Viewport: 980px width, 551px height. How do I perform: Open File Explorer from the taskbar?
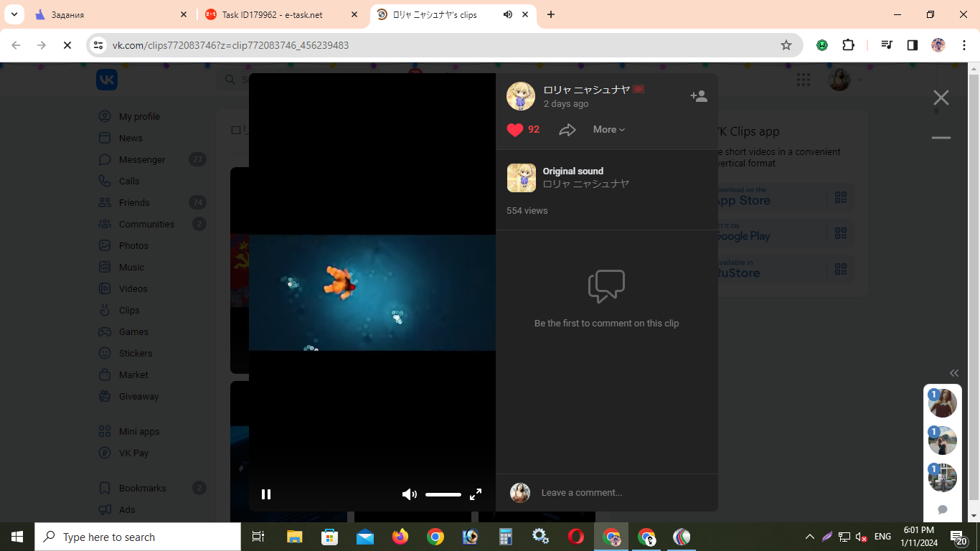295,537
